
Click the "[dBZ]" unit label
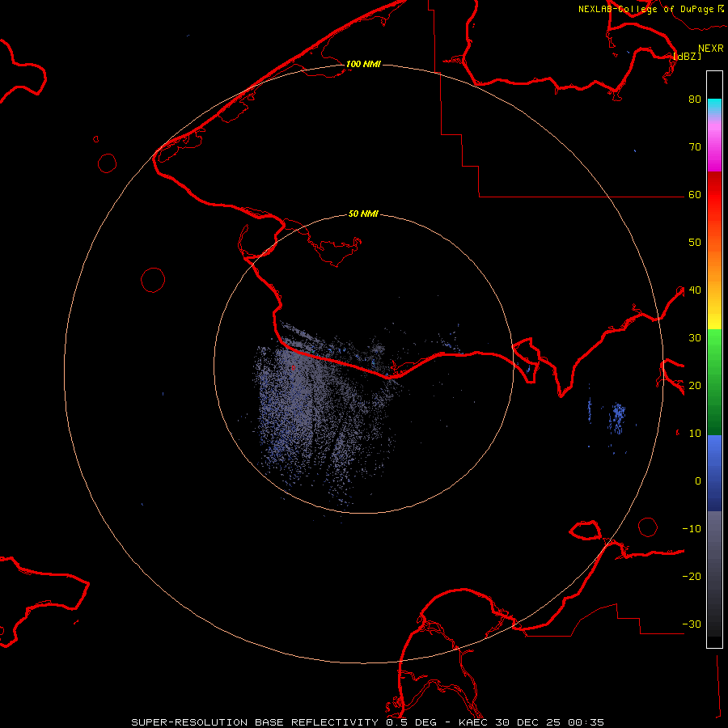click(x=687, y=56)
